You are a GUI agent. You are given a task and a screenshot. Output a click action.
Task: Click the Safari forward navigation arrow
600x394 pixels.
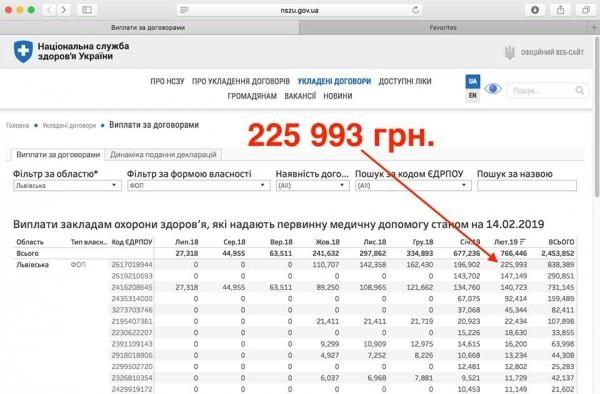click(64, 10)
